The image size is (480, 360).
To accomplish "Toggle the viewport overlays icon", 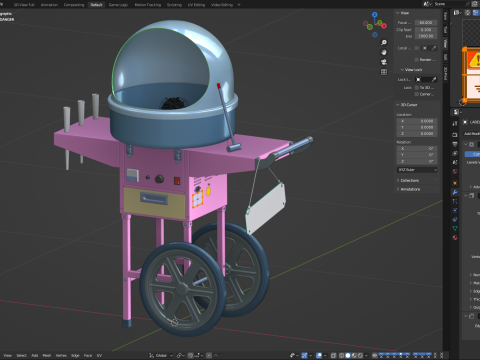I will click(319, 355).
